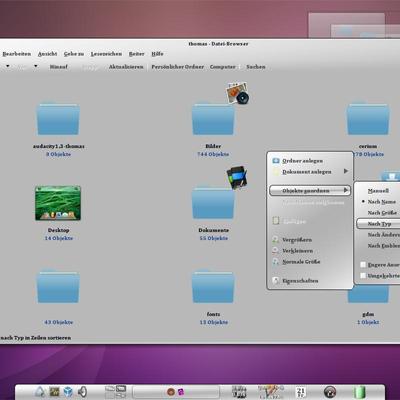Select the audacity1.3-thomas folder icon
This screenshot has width=400, height=400.
58,119
